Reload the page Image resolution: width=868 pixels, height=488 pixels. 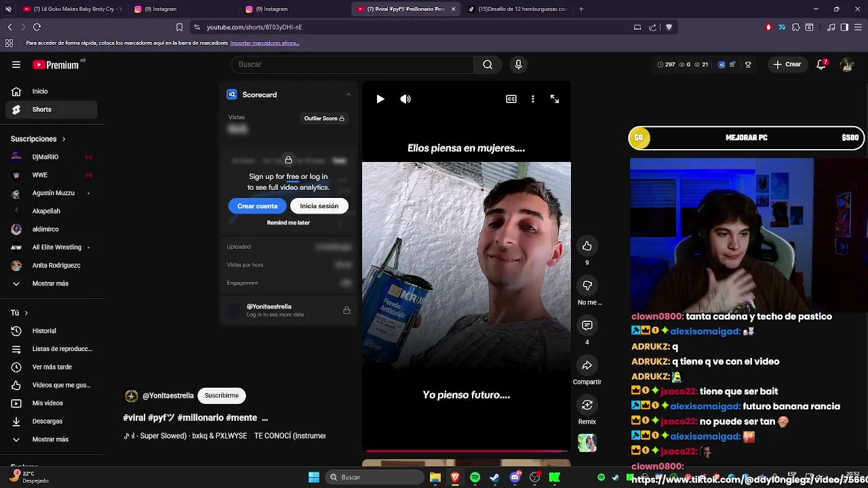[x=37, y=27]
